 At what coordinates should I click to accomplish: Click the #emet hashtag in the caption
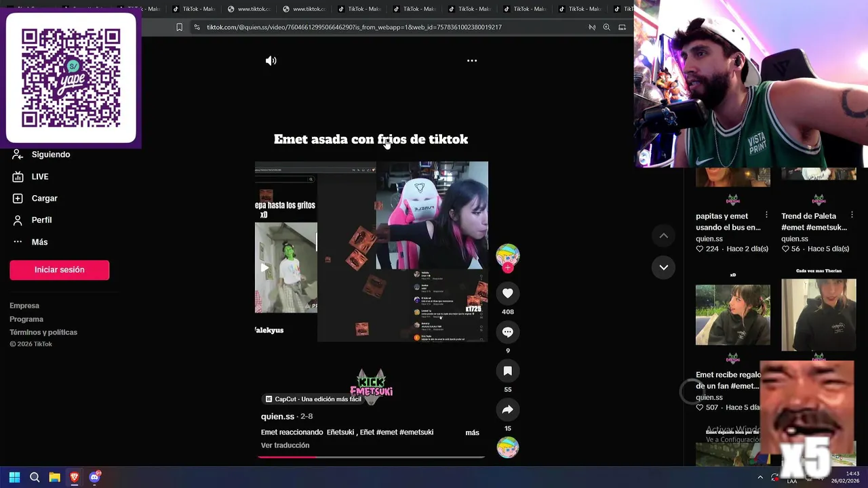(387, 432)
